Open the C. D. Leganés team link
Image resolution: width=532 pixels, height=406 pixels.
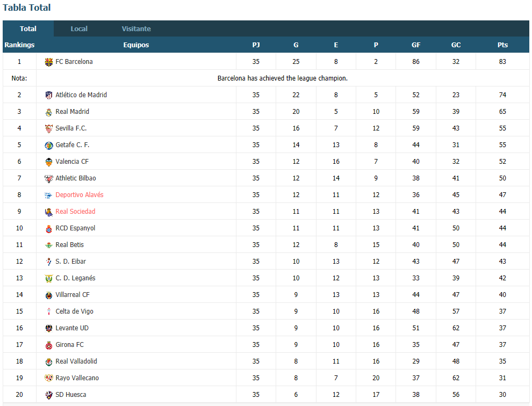[75, 278]
